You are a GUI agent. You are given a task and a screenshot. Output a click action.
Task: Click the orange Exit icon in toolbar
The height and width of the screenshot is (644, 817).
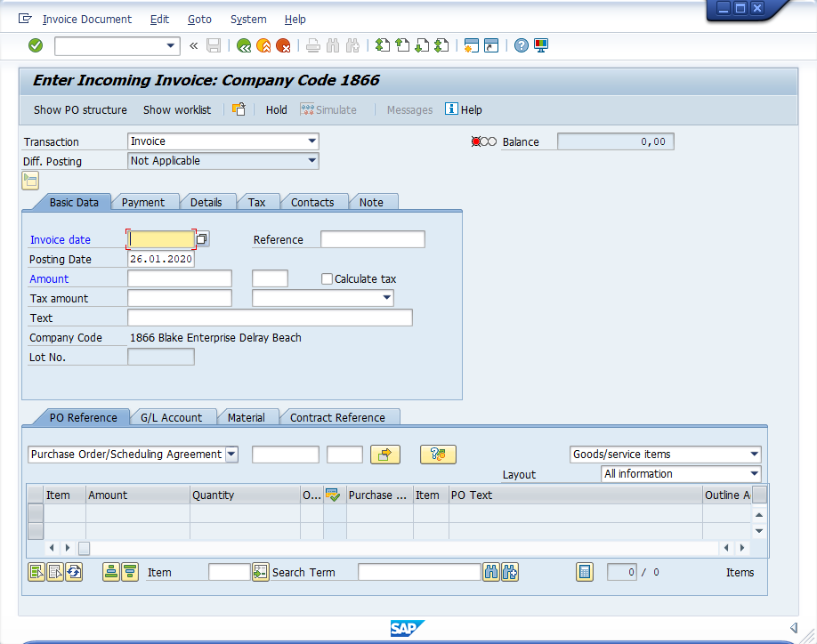tap(263, 45)
